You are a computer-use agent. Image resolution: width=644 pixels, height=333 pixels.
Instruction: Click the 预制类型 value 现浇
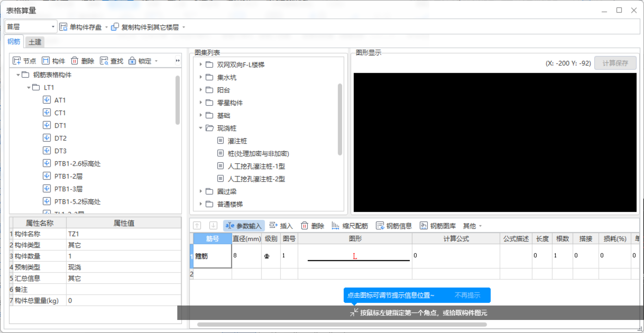point(123,267)
